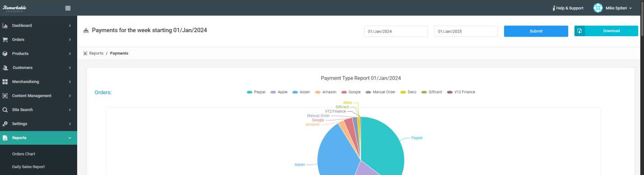This screenshot has height=175, width=644.
Task: Open the Orders Chart report
Action: [x=23, y=154]
